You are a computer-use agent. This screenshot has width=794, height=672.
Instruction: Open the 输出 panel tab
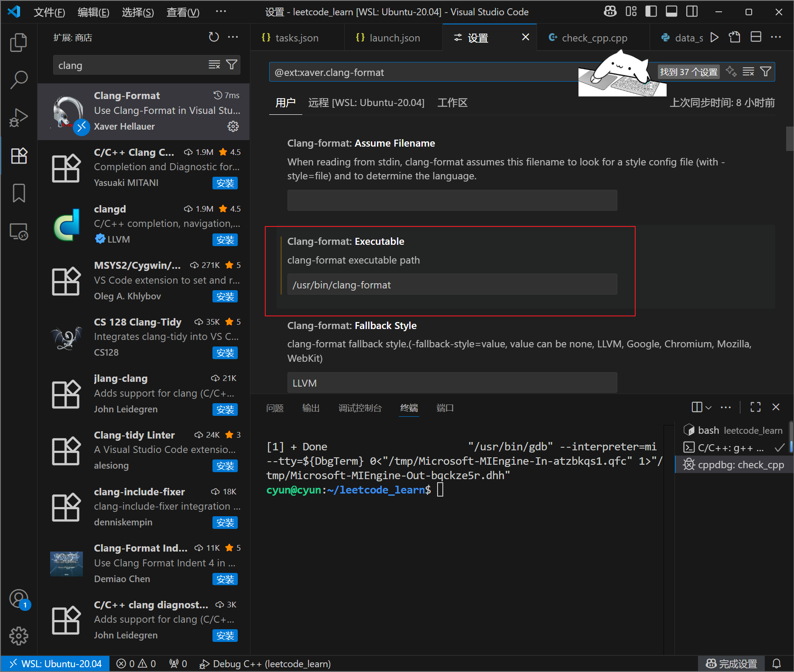click(311, 408)
